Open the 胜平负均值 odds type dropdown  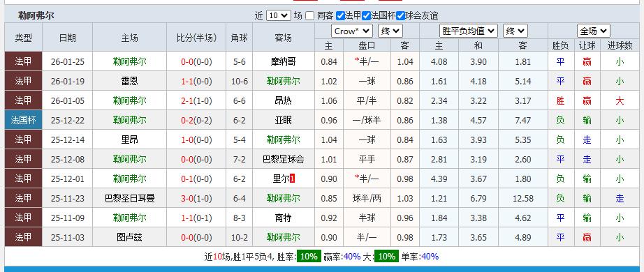(469, 31)
